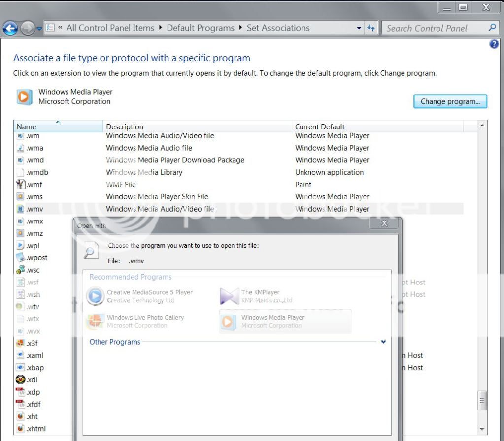This screenshot has height=441, width=504.
Task: Select the .xfdf file icon
Action: click(20, 404)
